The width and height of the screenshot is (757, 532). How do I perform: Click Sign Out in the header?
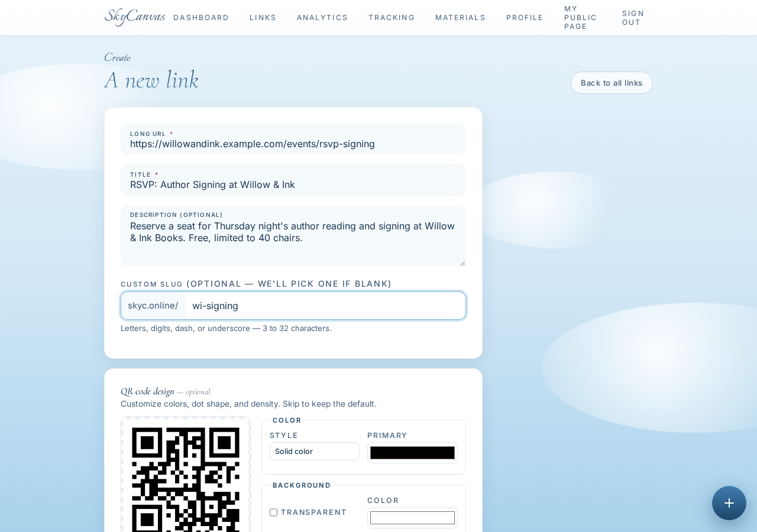coord(633,18)
